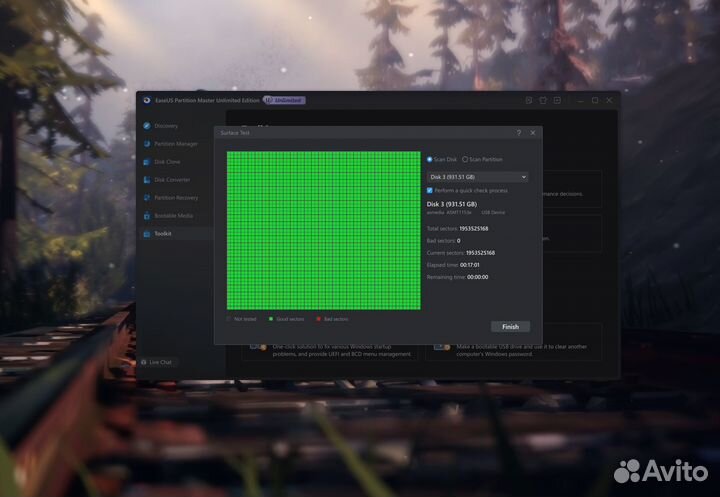Screen dimensions: 720x497
Task: Select the Scan Partition radio option
Action: (x=465, y=159)
